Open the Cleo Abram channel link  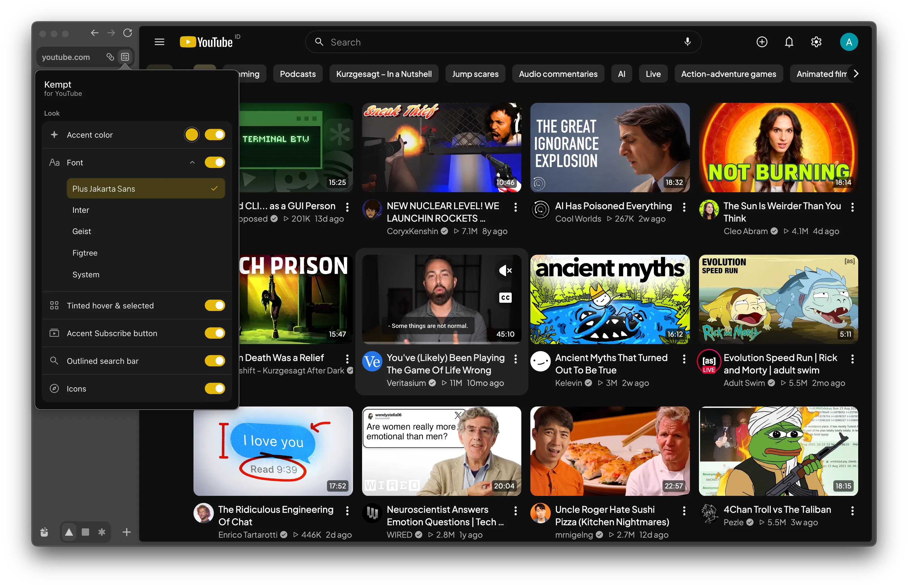point(745,231)
